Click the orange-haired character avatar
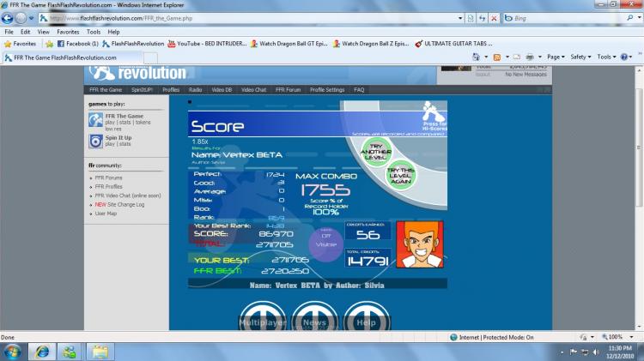This screenshot has height=361, width=644. click(420, 244)
